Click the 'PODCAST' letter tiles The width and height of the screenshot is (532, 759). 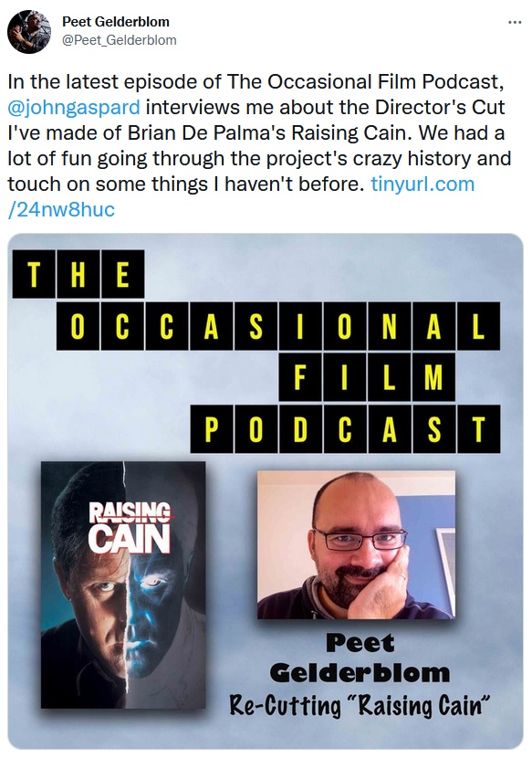[345, 429]
